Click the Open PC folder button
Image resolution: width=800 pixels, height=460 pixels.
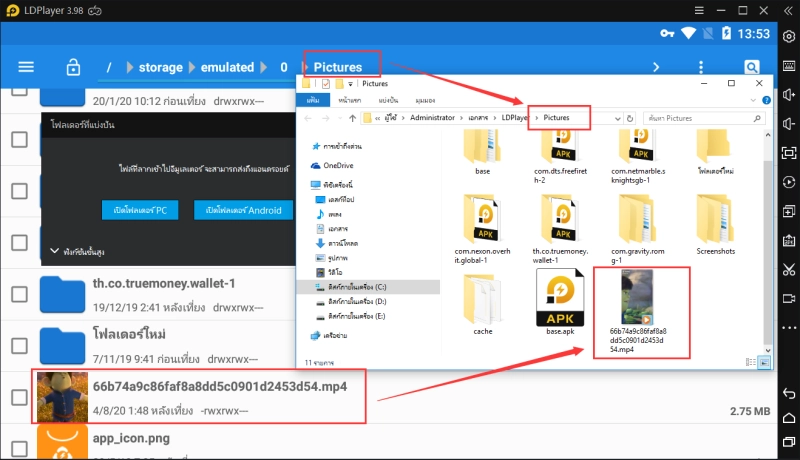(x=139, y=211)
